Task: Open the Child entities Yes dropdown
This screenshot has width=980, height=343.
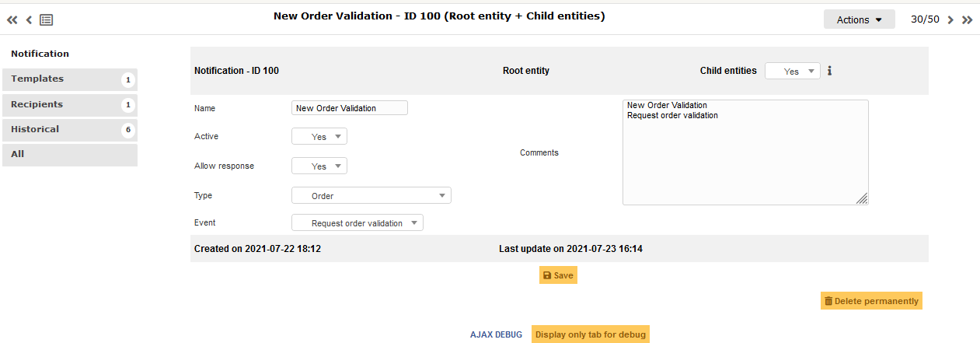Action: click(793, 71)
